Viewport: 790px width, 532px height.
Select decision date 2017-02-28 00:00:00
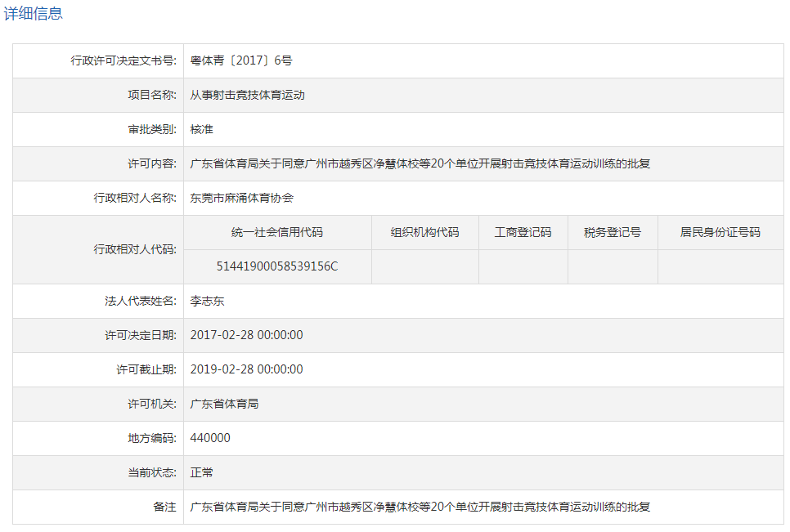pos(246,335)
